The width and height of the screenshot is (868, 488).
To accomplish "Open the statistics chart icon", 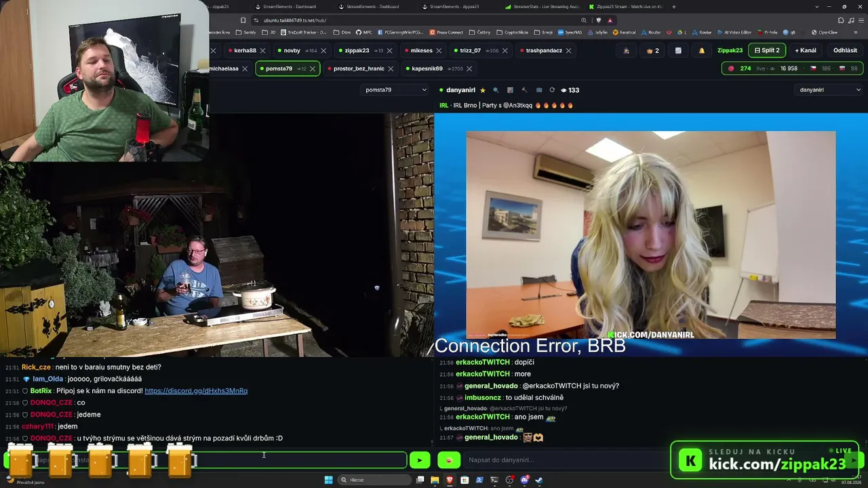I will tap(678, 51).
